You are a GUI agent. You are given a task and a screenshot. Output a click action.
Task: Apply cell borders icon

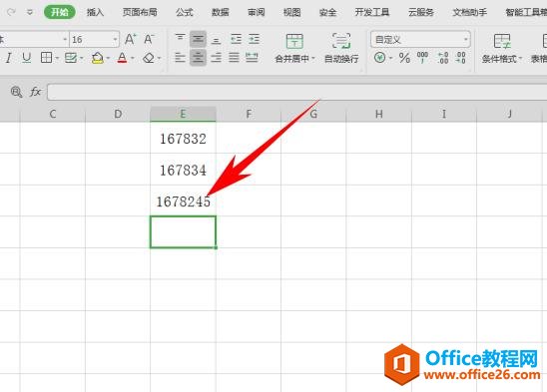(x=46, y=58)
